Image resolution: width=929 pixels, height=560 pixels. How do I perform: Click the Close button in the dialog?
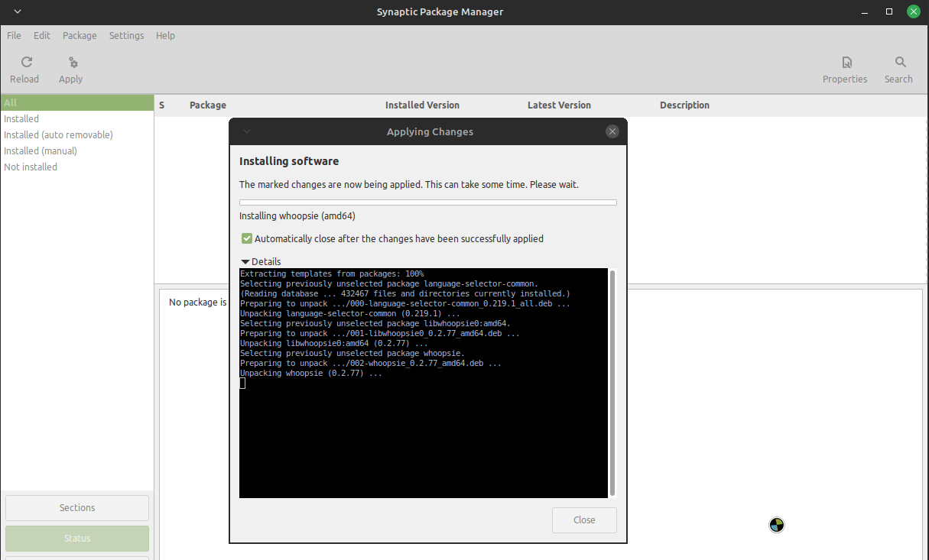584,520
